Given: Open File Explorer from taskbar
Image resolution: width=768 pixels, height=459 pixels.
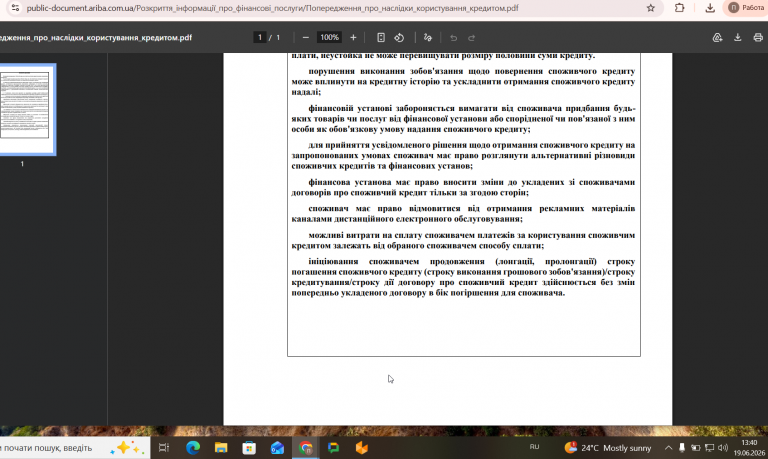Looking at the screenshot, I should pyautogui.click(x=221, y=448).
